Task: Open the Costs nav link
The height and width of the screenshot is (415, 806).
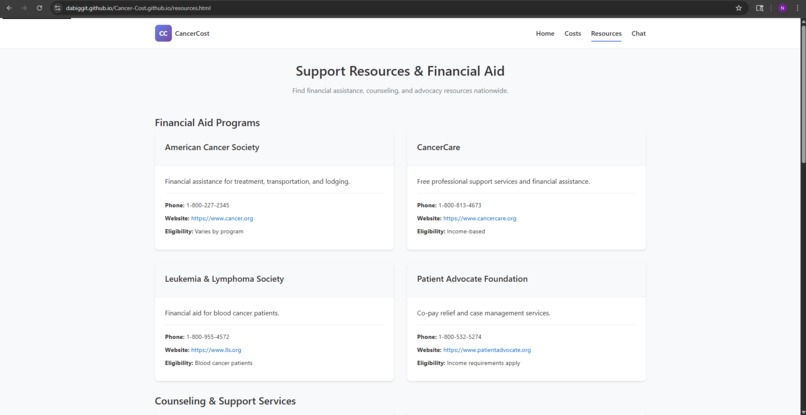Action: (x=573, y=33)
